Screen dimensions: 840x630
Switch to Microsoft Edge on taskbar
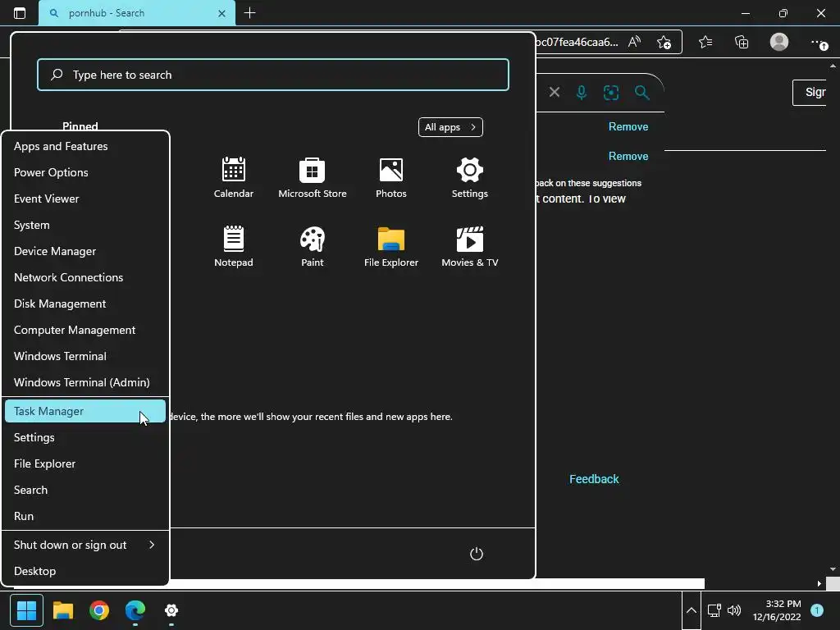point(135,610)
